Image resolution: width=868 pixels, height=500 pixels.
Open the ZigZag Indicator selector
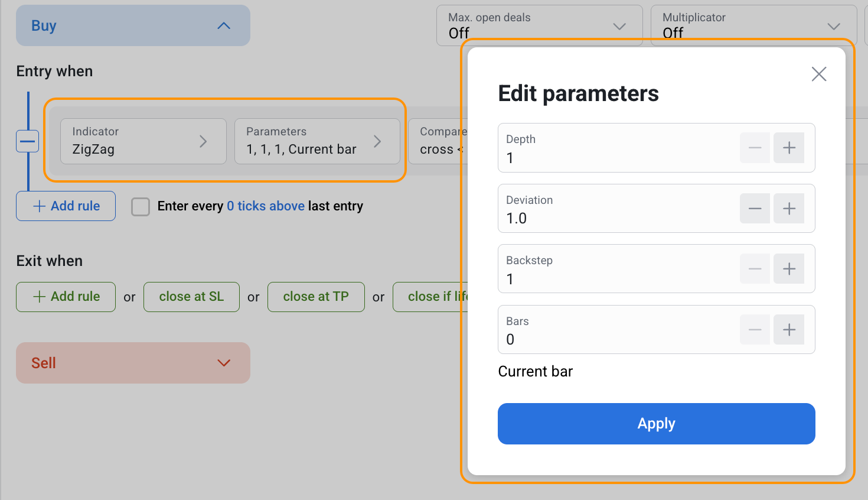pyautogui.click(x=143, y=141)
